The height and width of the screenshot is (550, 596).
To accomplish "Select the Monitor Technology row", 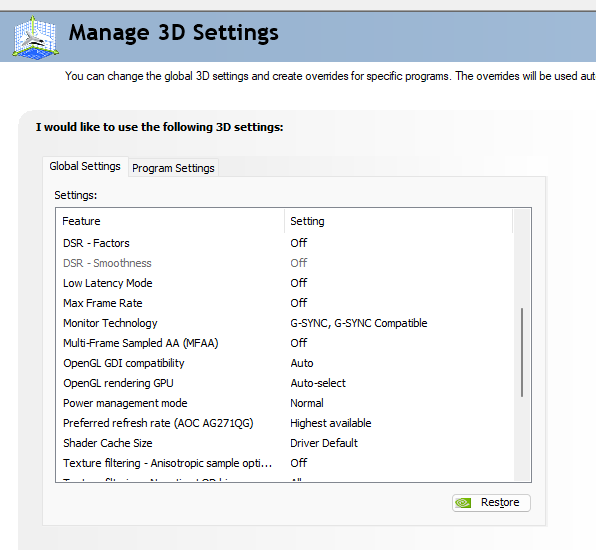I will pyautogui.click(x=285, y=323).
